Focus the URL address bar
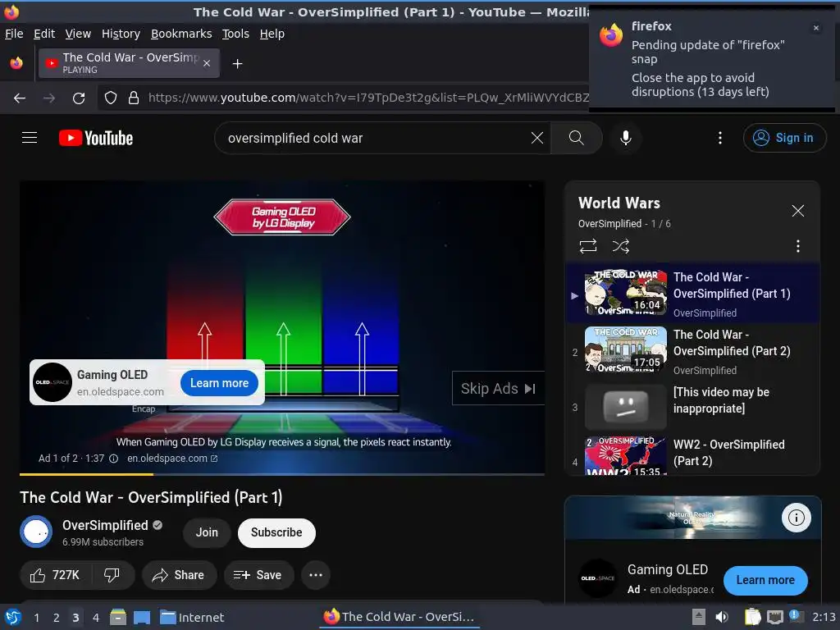This screenshot has width=840, height=630. click(x=367, y=98)
